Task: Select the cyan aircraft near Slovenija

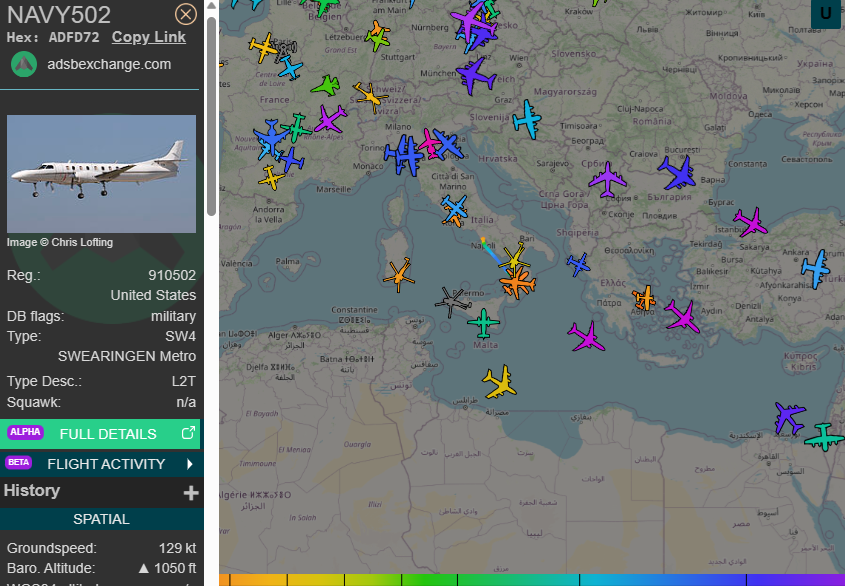Action: coord(527,120)
